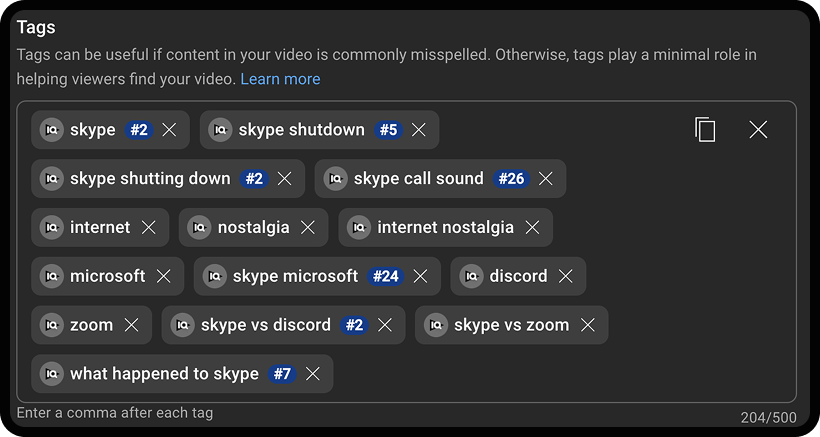Click the #7 badge on 'what happened to skype'

[282, 374]
